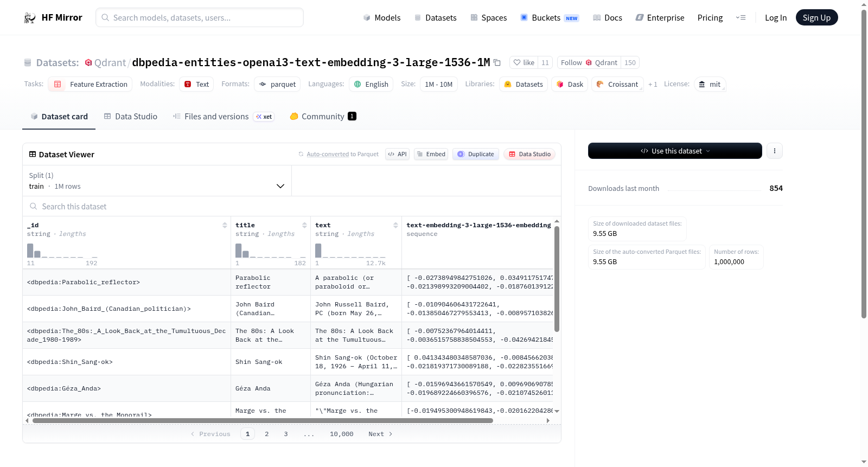Open the HF Mirror home logo
The width and height of the screenshot is (868, 467).
pos(53,17)
